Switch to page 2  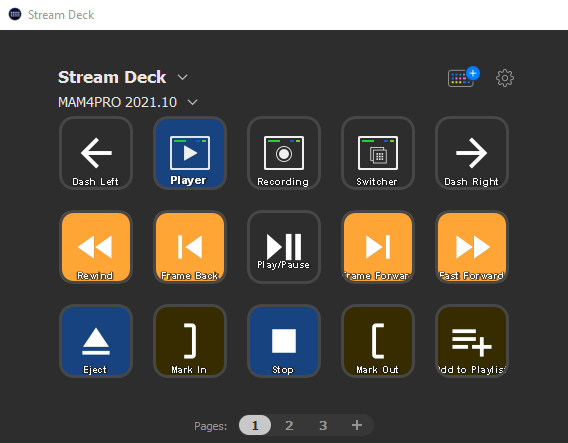pos(289,425)
